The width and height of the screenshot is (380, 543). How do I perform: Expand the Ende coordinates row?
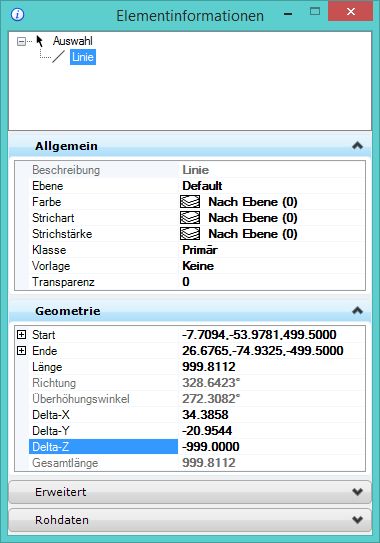[21, 351]
